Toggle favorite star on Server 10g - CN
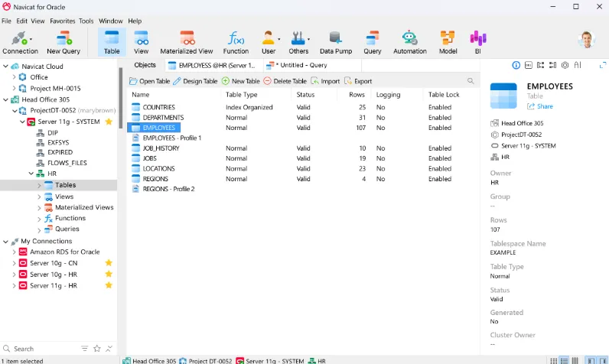The image size is (609, 364). point(109,263)
